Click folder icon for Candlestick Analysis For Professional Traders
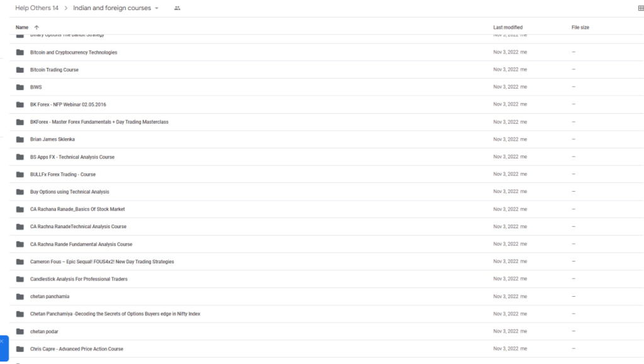The width and height of the screenshot is (644, 364). click(x=19, y=279)
